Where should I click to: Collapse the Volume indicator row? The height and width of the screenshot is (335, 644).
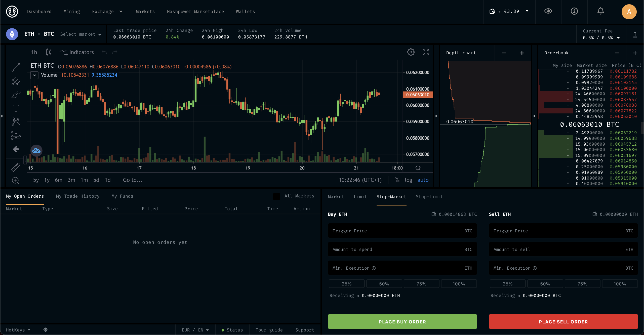[34, 75]
